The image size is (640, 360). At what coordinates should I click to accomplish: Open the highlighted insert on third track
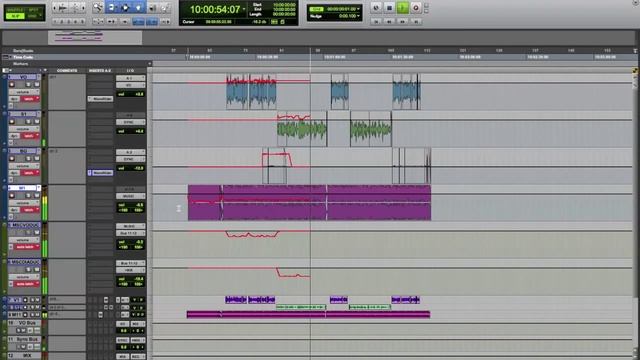pos(100,173)
